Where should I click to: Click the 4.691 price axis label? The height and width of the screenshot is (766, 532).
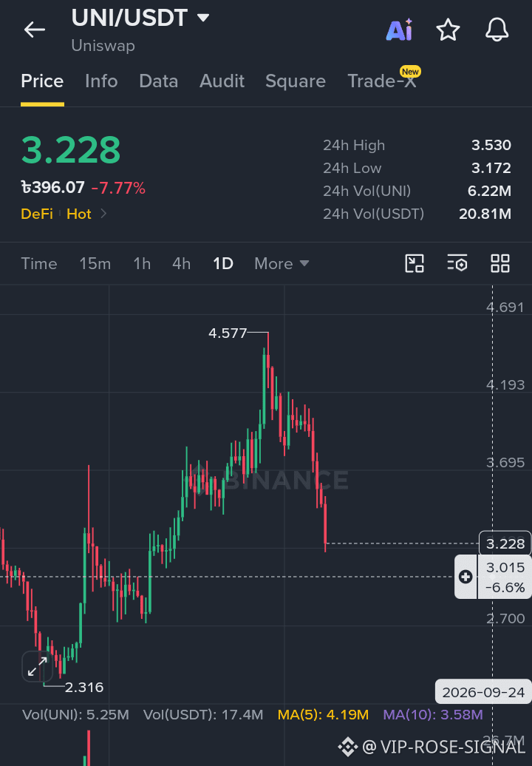(505, 308)
